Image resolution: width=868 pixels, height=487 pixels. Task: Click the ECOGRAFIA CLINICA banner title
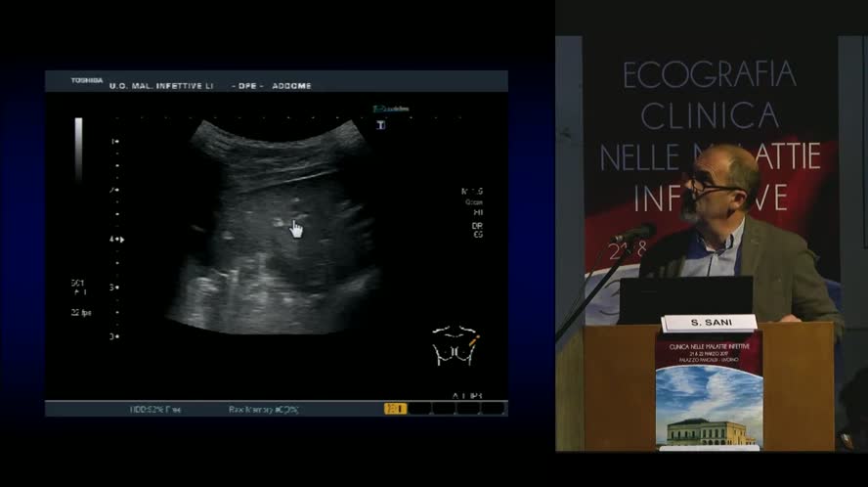click(x=709, y=93)
